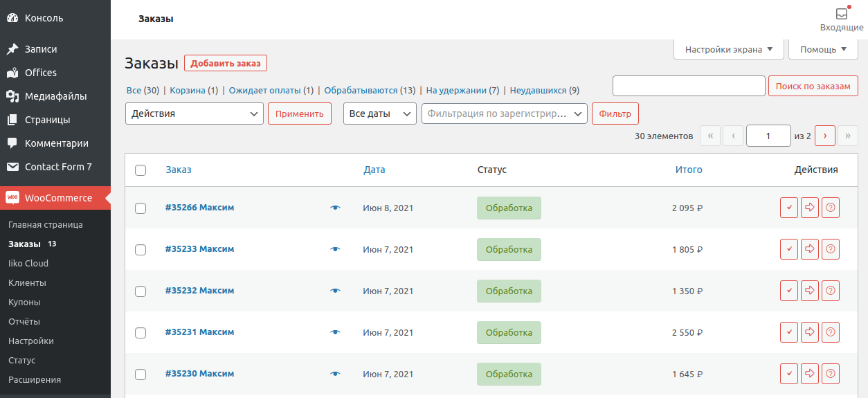The image size is (868, 398).
Task: Mark order #35230 complete with checkmark
Action: [789, 374]
